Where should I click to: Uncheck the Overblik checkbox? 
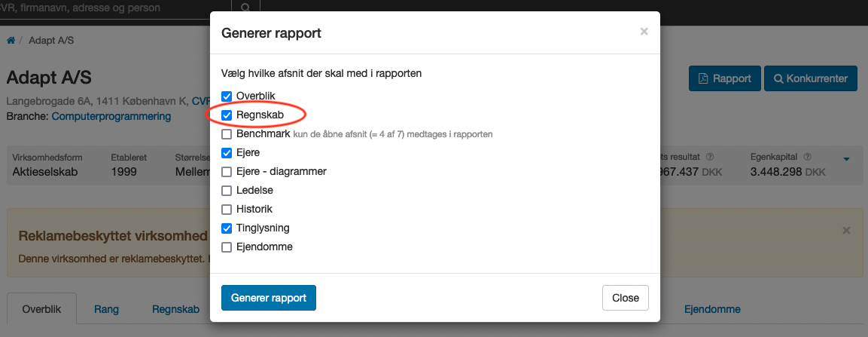coord(227,96)
